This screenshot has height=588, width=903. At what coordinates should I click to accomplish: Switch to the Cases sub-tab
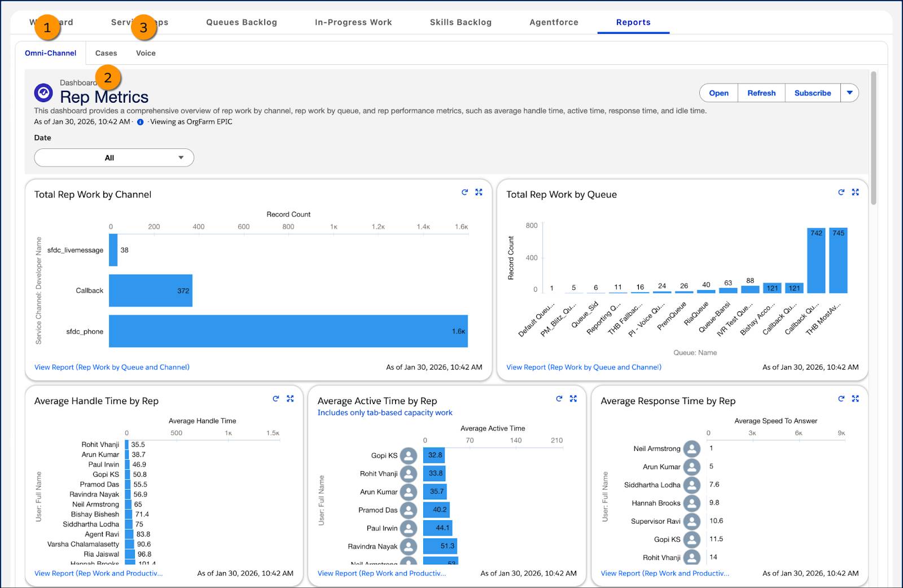click(106, 53)
